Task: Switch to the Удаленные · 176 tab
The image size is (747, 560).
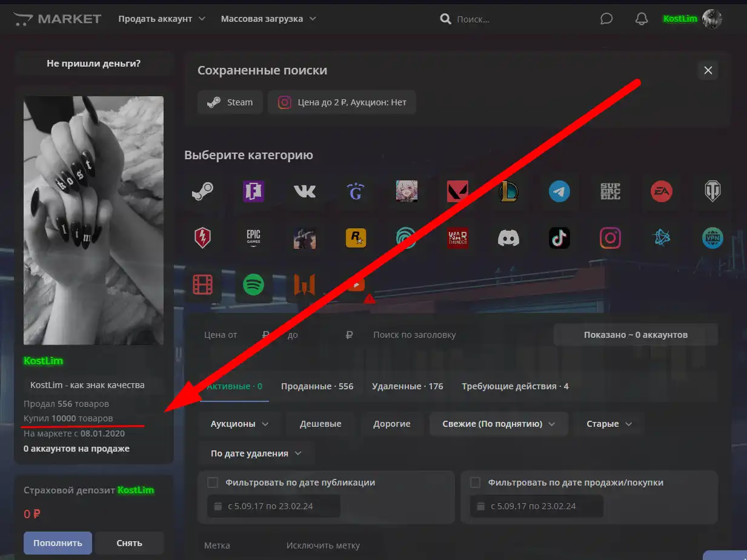Action: 407,386
